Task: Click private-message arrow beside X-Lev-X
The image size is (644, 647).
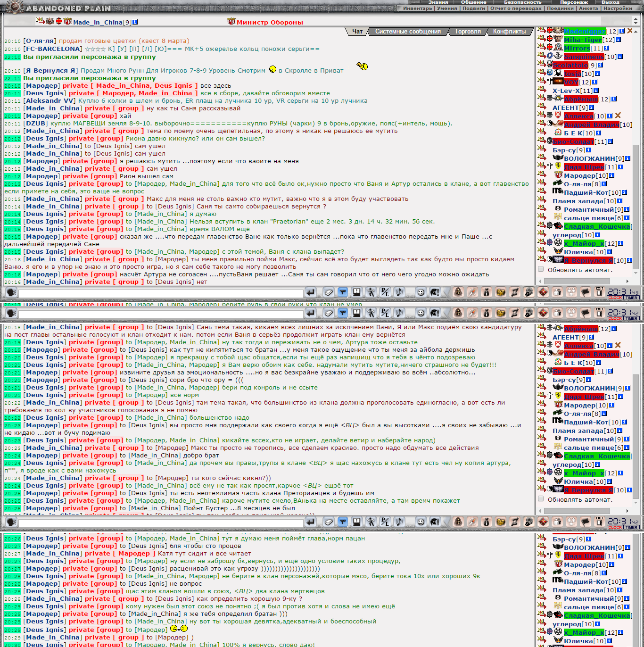Action: [541, 90]
